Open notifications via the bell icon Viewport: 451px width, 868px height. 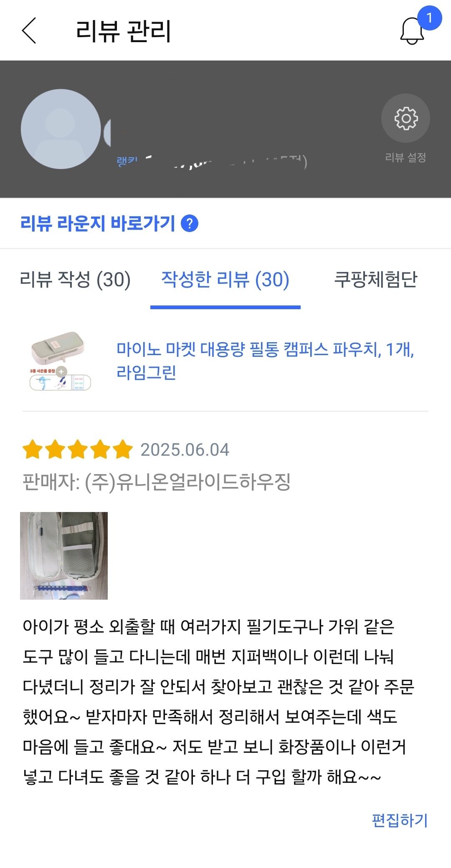(412, 30)
